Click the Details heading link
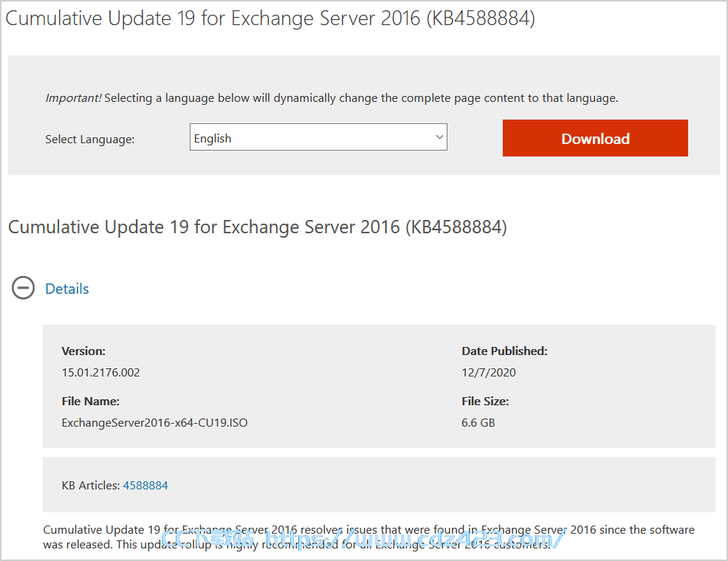Screen dimensions: 728x561 pos(67,289)
